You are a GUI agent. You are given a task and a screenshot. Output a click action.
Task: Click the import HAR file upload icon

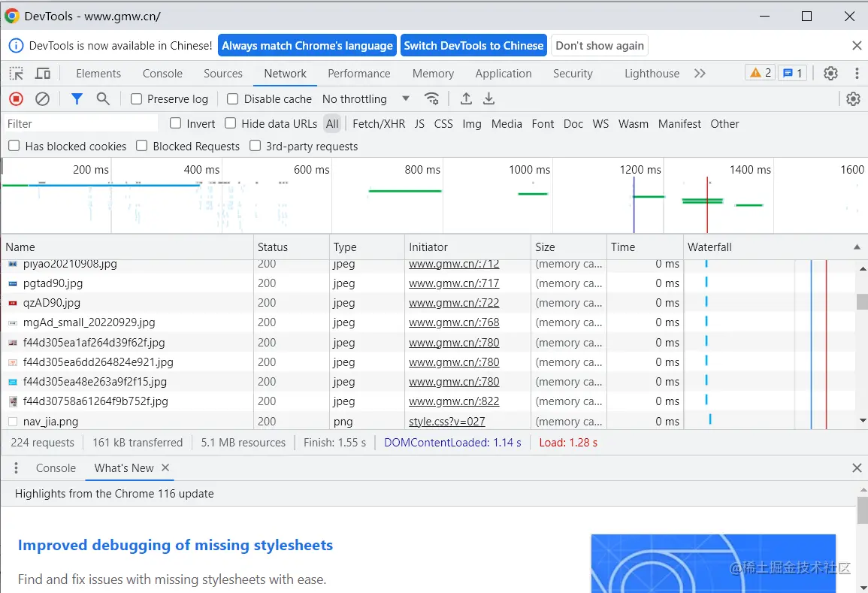pos(466,98)
